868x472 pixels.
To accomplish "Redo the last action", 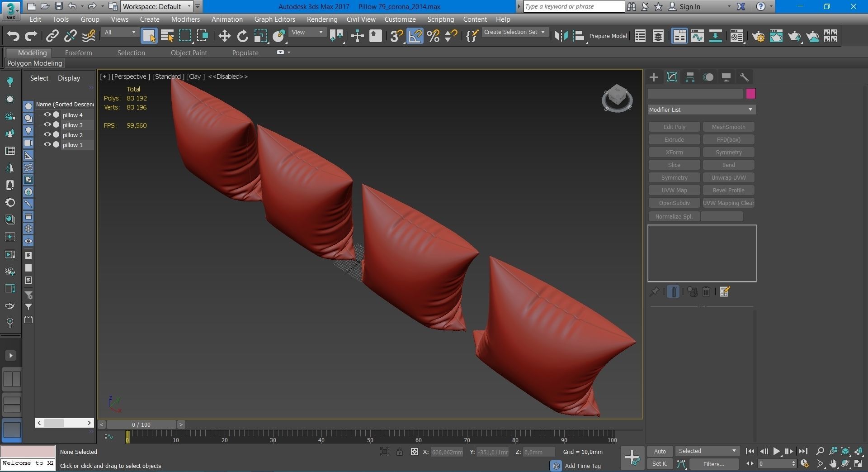I will click(x=31, y=36).
